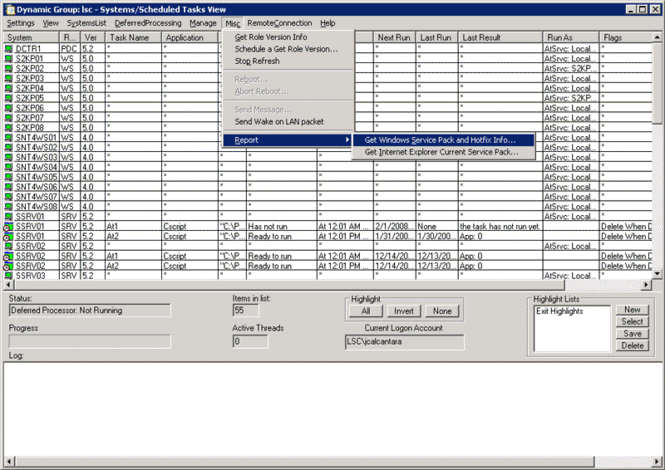Open the Settings menu
Screen dimensions: 665x470
pos(20,23)
